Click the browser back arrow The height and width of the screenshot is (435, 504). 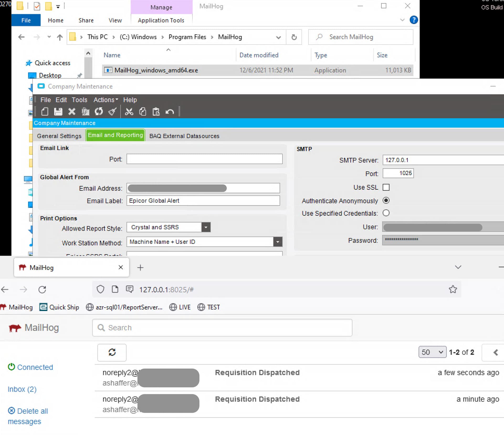click(x=5, y=289)
